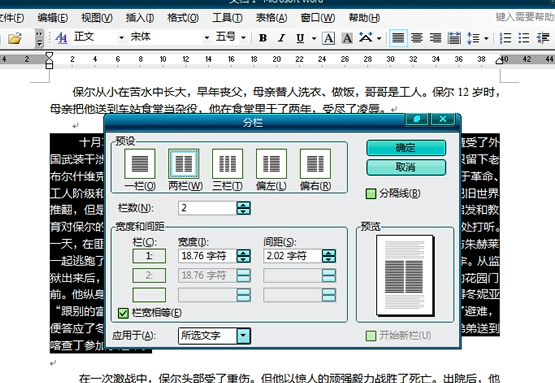The width and height of the screenshot is (555, 383).
Task: Open the 工具 menu
Action: [227, 18]
